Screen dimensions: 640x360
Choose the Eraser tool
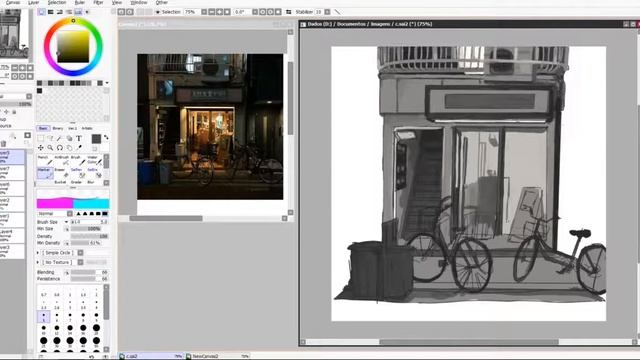tap(62, 173)
